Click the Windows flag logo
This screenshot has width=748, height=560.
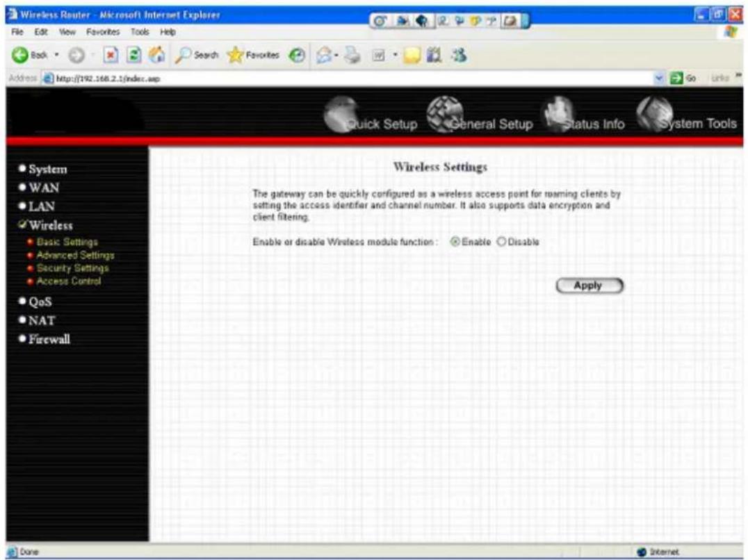(x=730, y=31)
